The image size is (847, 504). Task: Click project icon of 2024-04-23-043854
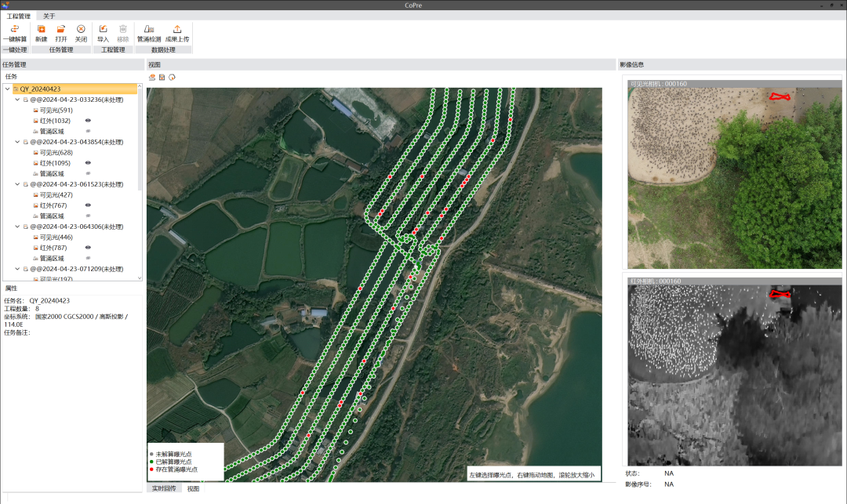tap(25, 142)
